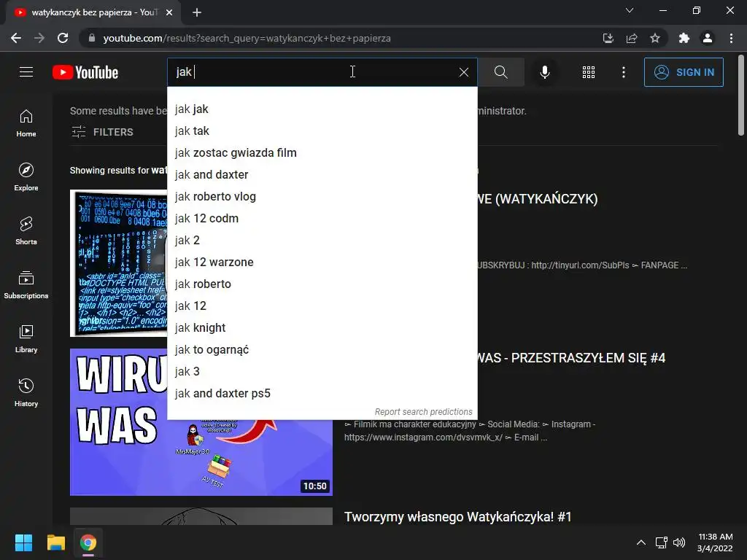The width and height of the screenshot is (747, 560).
Task: Click the page vertical scrollbar
Action: [x=741, y=96]
